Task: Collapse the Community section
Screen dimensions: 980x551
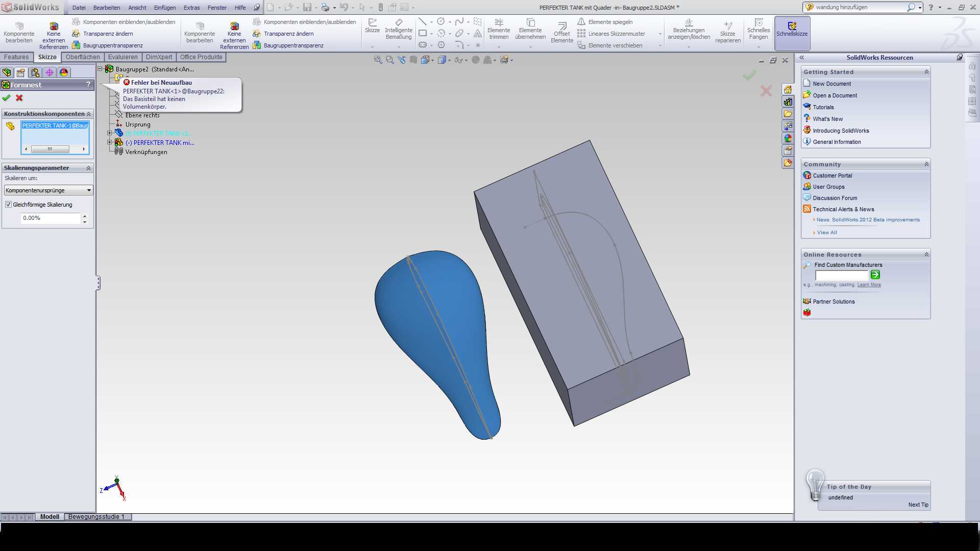Action: [926, 164]
